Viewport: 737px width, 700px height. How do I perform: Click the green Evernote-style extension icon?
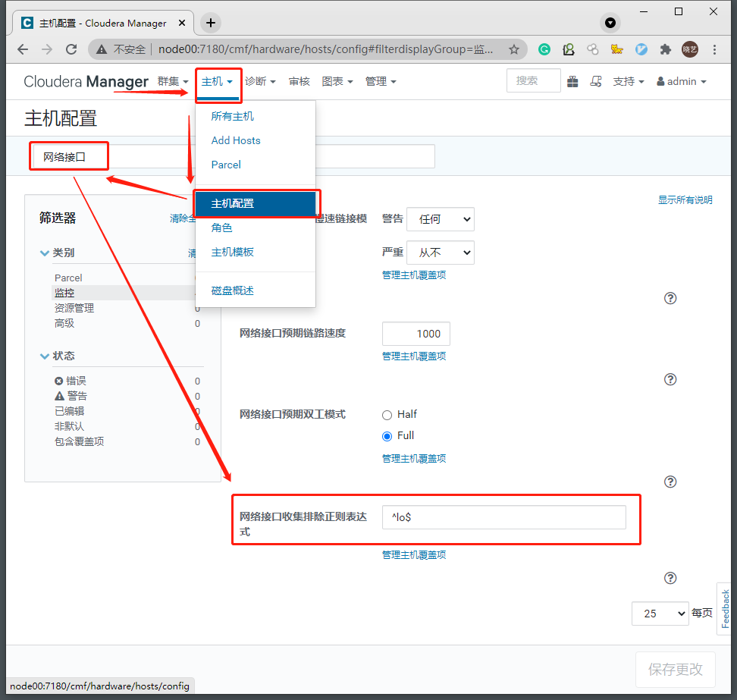(569, 49)
